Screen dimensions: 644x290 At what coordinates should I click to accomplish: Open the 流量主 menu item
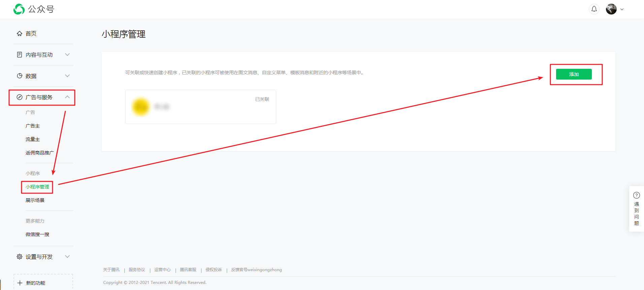[33, 139]
